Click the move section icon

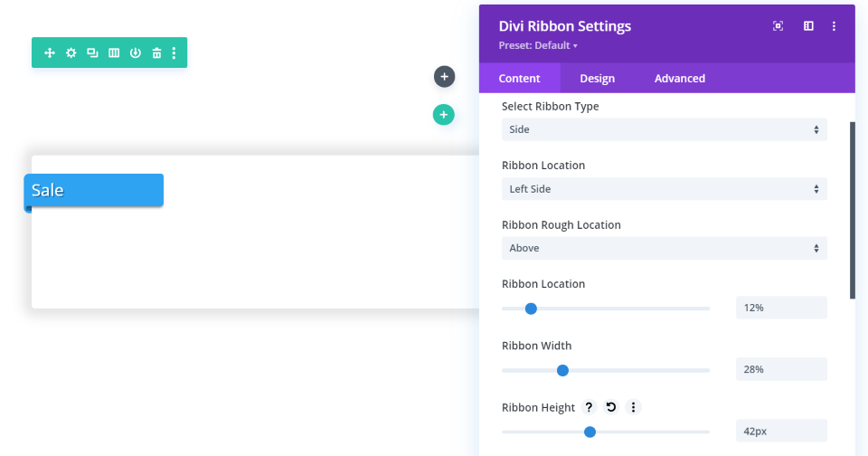point(50,53)
